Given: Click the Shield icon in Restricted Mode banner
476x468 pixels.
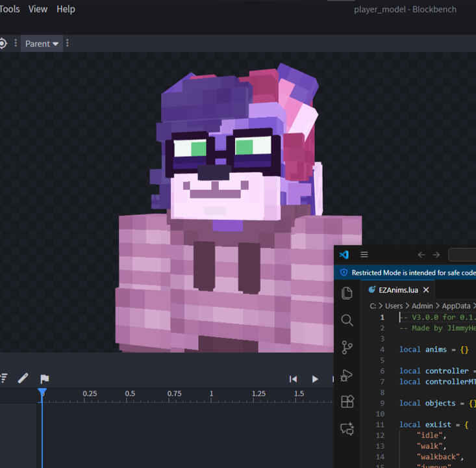Looking at the screenshot, I should (x=344, y=272).
